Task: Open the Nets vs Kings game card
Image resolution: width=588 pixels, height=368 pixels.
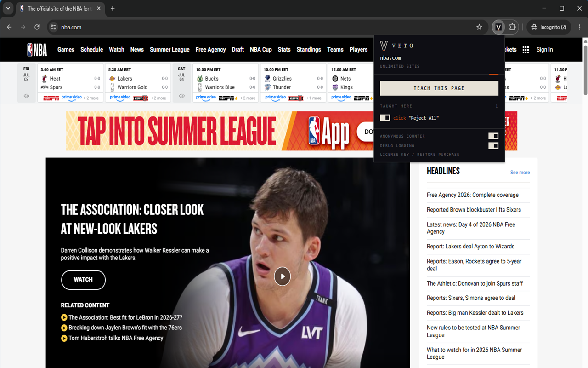Action: [351, 83]
